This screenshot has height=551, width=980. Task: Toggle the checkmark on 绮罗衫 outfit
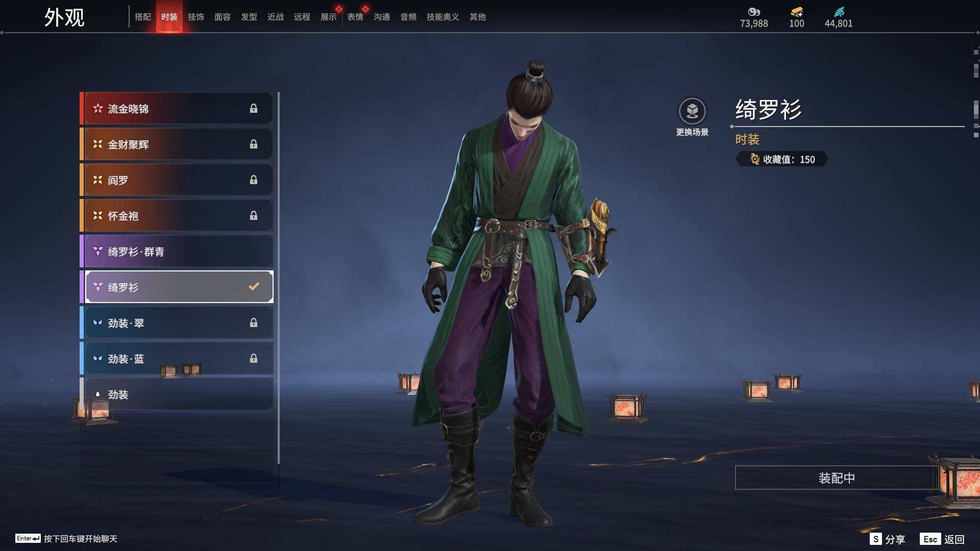click(x=254, y=287)
